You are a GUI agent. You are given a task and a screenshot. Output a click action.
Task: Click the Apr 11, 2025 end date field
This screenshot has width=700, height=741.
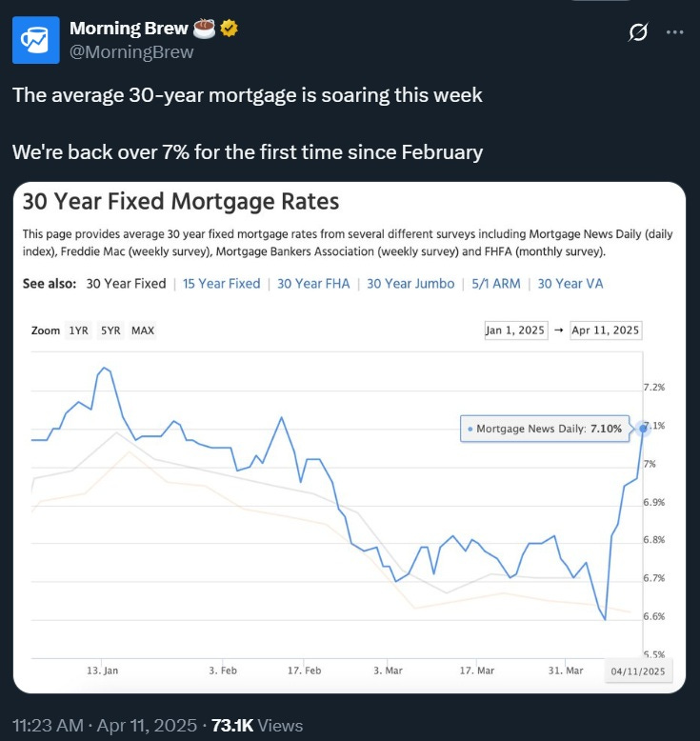click(x=606, y=330)
